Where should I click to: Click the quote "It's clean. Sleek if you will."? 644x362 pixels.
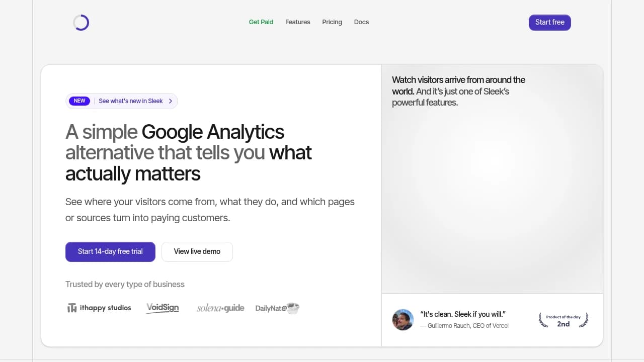click(463, 314)
